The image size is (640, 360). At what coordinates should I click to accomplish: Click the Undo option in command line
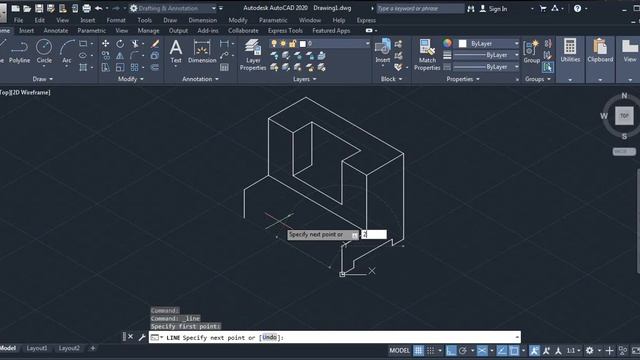tap(269, 337)
